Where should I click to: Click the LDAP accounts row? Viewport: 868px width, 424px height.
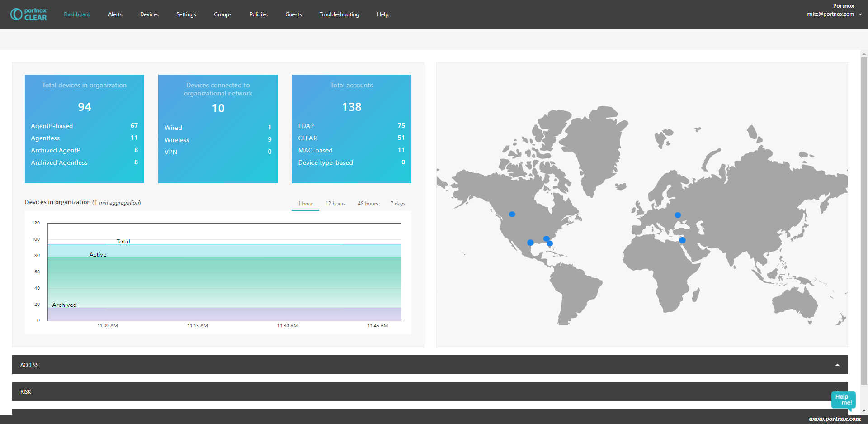(x=352, y=126)
